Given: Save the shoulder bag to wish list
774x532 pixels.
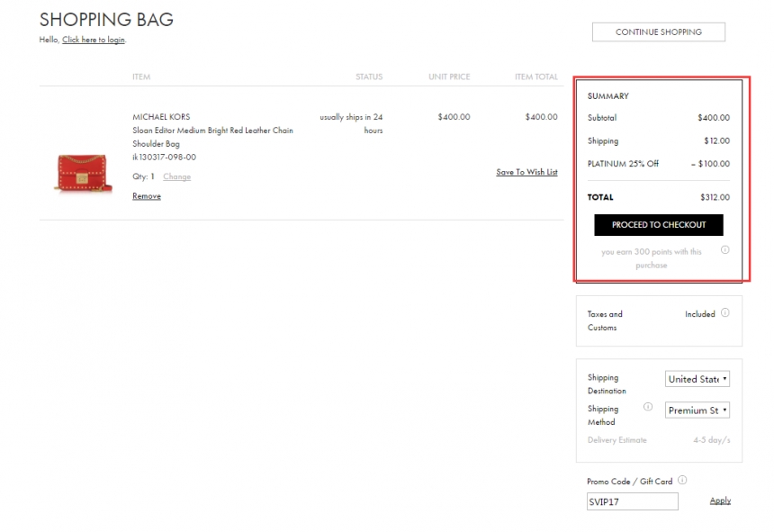Looking at the screenshot, I should pos(526,171).
